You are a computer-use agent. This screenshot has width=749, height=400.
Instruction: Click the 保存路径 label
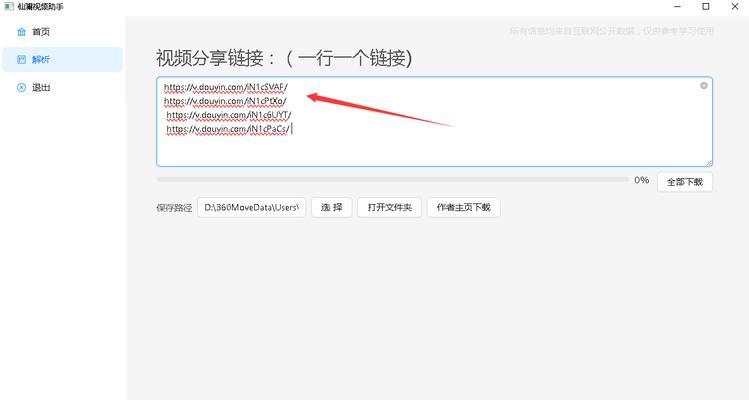pyautogui.click(x=174, y=208)
